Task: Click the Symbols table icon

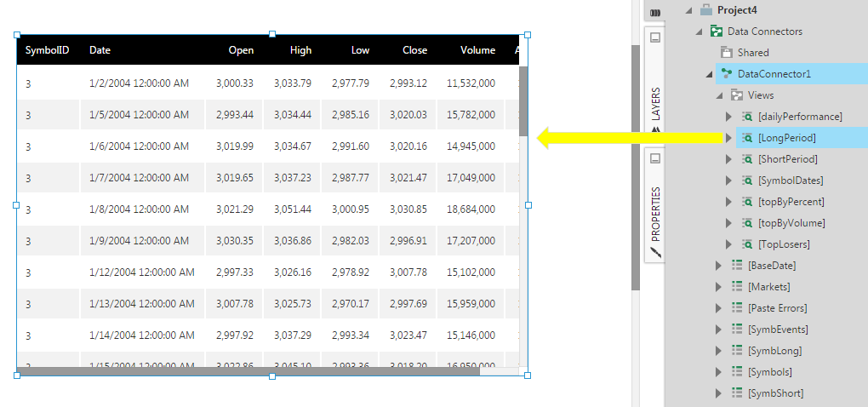Action: [x=737, y=372]
